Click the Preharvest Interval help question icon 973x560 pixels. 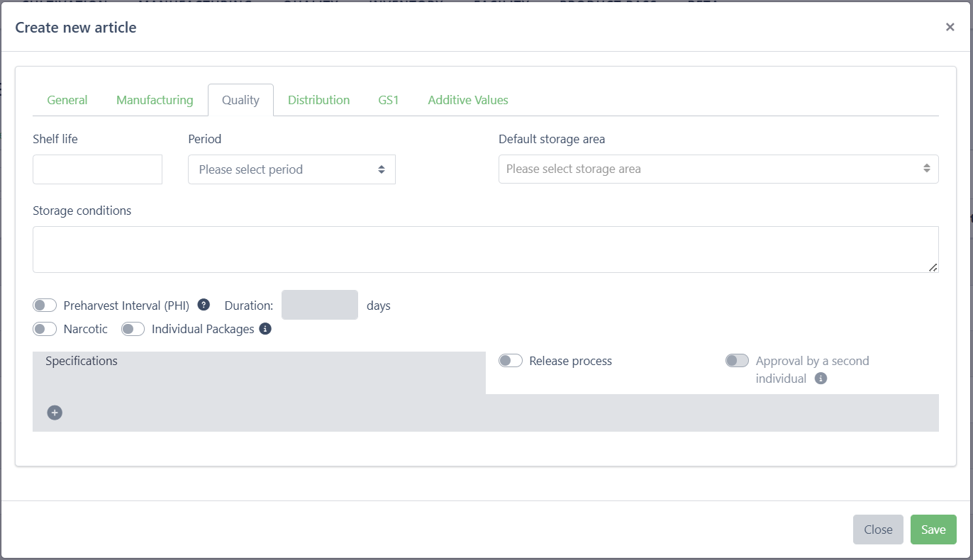click(204, 305)
